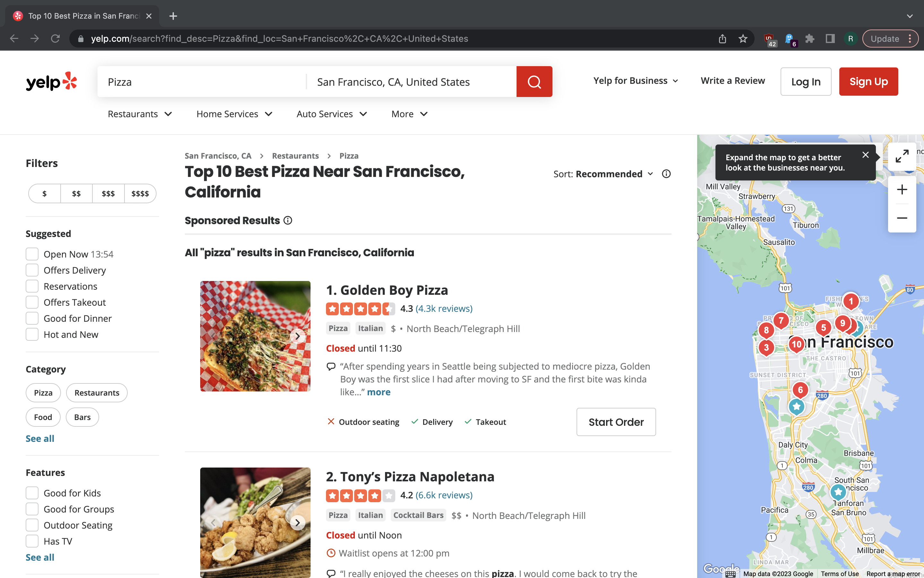Click map pin number 8

click(x=766, y=330)
